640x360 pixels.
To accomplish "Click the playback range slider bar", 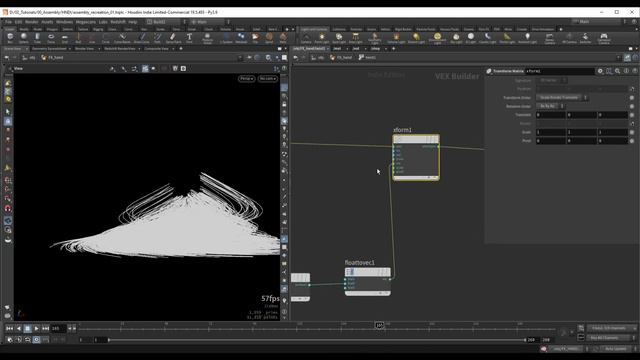I will click(x=316, y=340).
